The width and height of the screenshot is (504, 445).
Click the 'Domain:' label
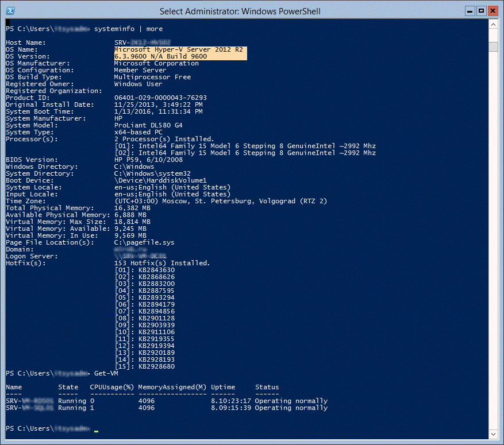pyautogui.click(x=20, y=249)
